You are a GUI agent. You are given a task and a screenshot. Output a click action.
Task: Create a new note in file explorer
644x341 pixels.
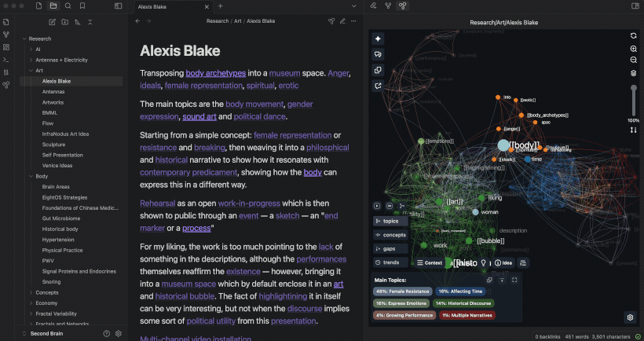52,22
